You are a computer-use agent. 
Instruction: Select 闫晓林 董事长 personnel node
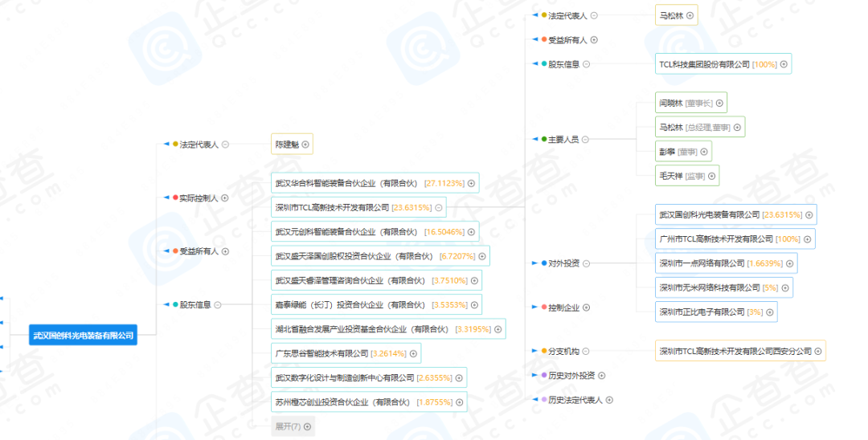coord(691,103)
